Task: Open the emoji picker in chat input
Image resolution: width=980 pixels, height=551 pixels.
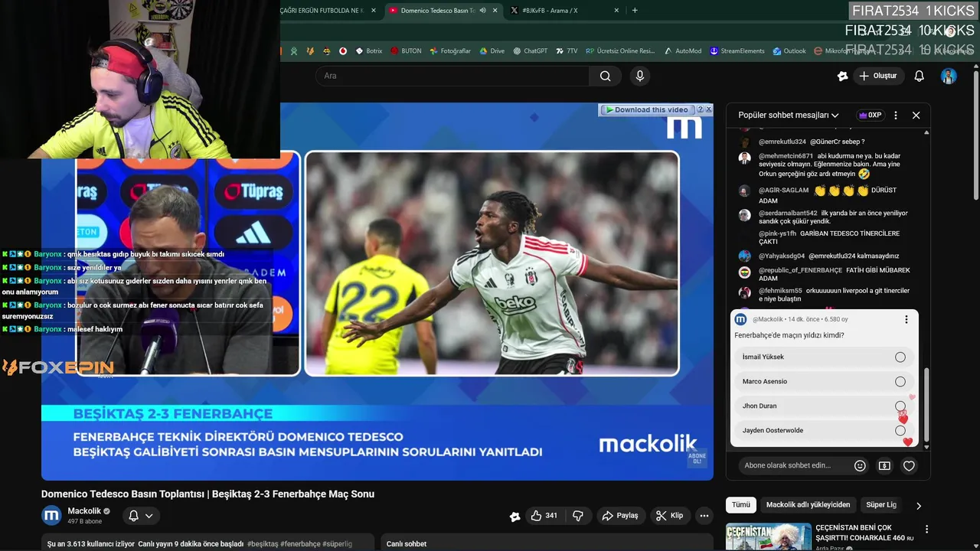Action: tap(860, 465)
